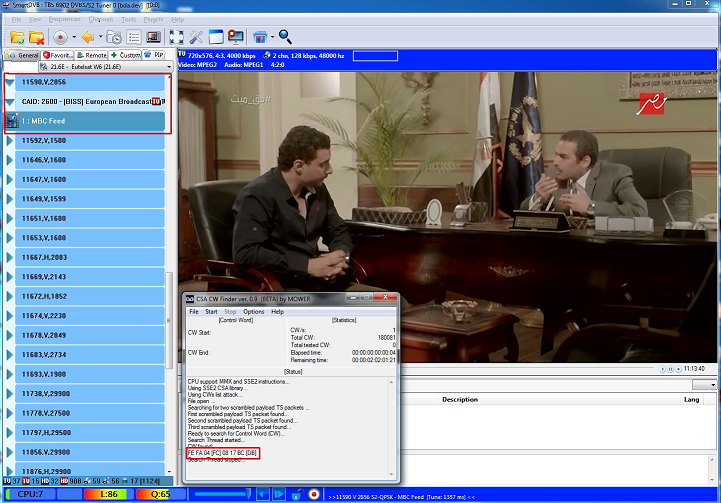Viewport: 721px width, 503px height.
Task: Open the dropdown arrow beside the snapshot folder icon
Action: pyautogui.click(x=272, y=37)
